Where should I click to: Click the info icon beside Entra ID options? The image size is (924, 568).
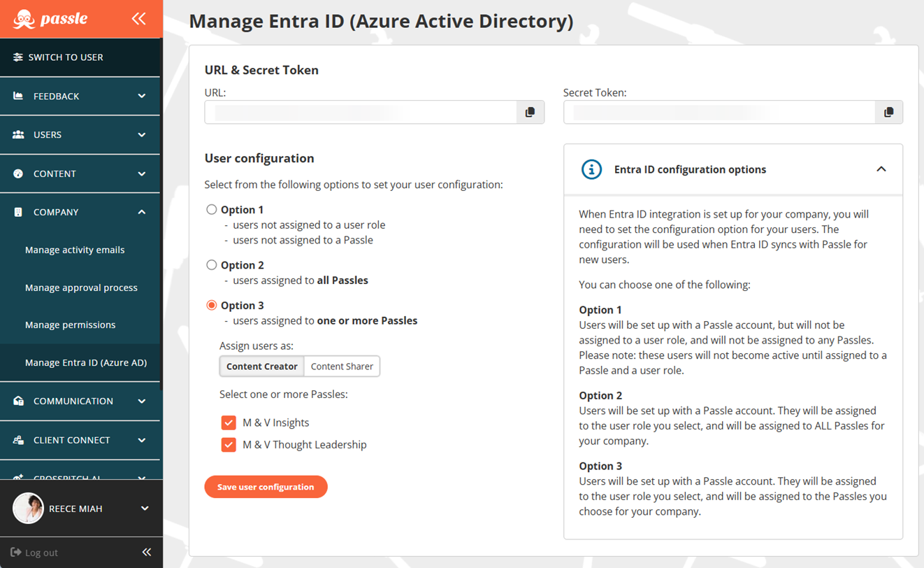point(591,169)
